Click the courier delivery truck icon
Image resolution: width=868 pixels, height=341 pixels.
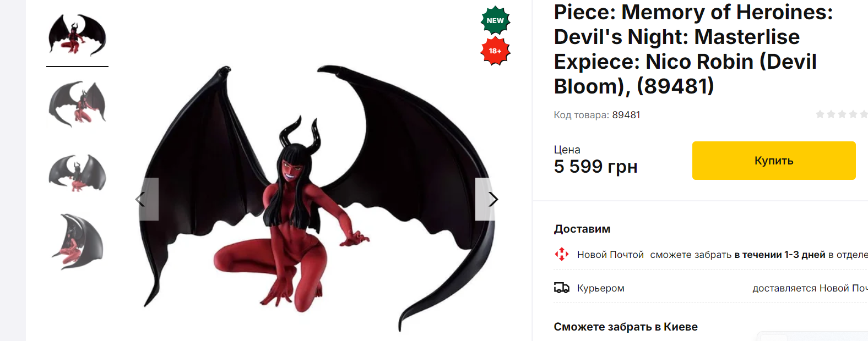coord(561,288)
